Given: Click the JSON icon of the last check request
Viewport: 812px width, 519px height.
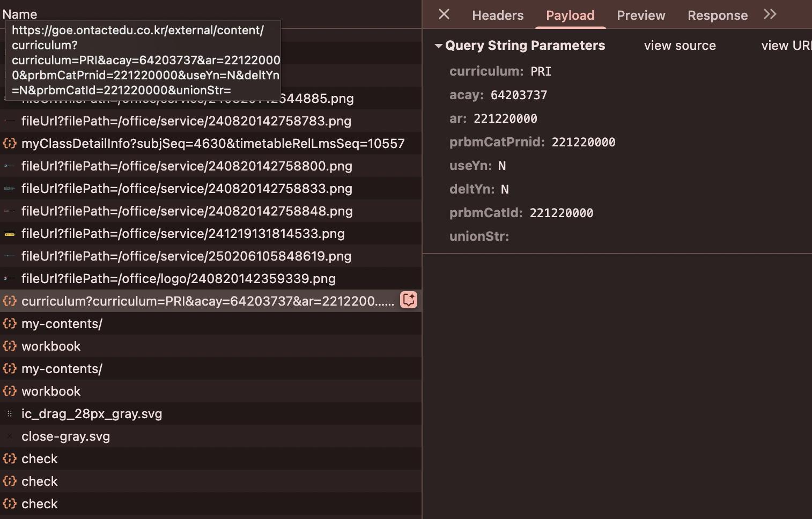Looking at the screenshot, I should click(10, 504).
